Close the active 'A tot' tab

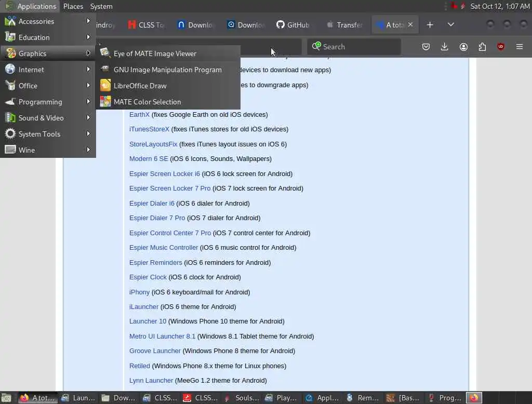tap(410, 24)
